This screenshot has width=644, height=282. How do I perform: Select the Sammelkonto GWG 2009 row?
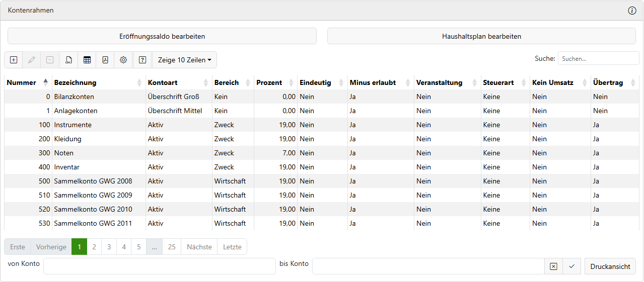pyautogui.click(x=93, y=195)
